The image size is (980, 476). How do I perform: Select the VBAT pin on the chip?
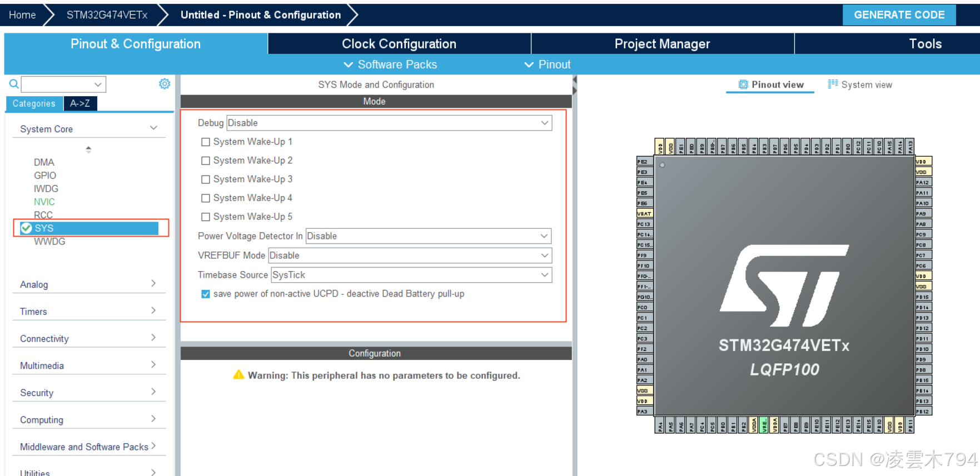click(x=644, y=214)
